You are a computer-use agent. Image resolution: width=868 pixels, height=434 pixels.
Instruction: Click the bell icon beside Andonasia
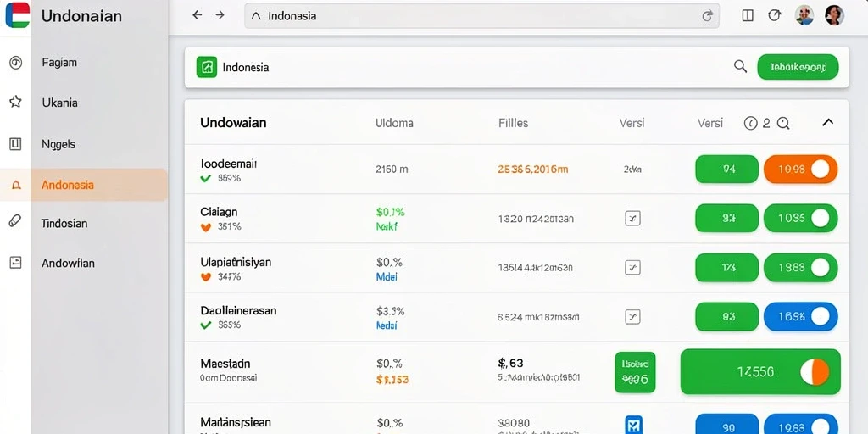(x=16, y=186)
